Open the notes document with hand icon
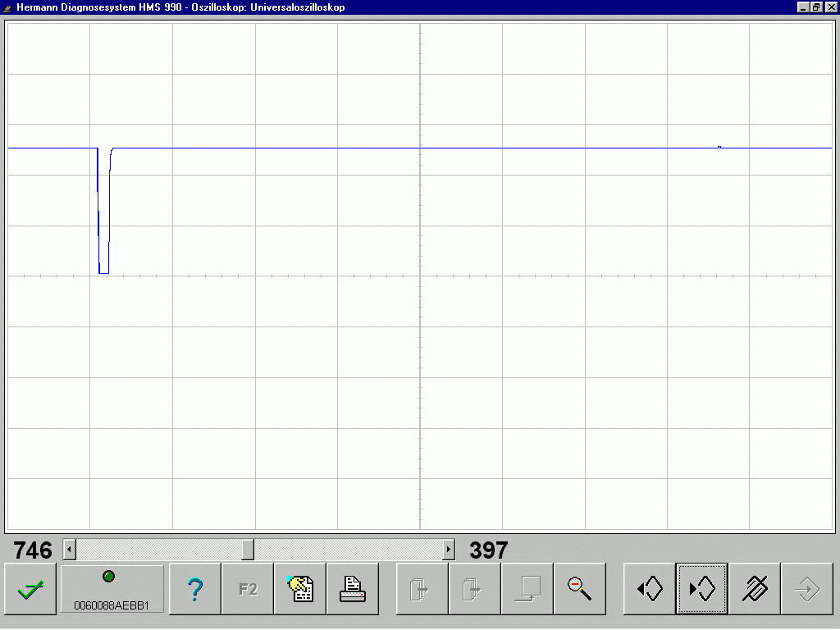 tap(300, 589)
